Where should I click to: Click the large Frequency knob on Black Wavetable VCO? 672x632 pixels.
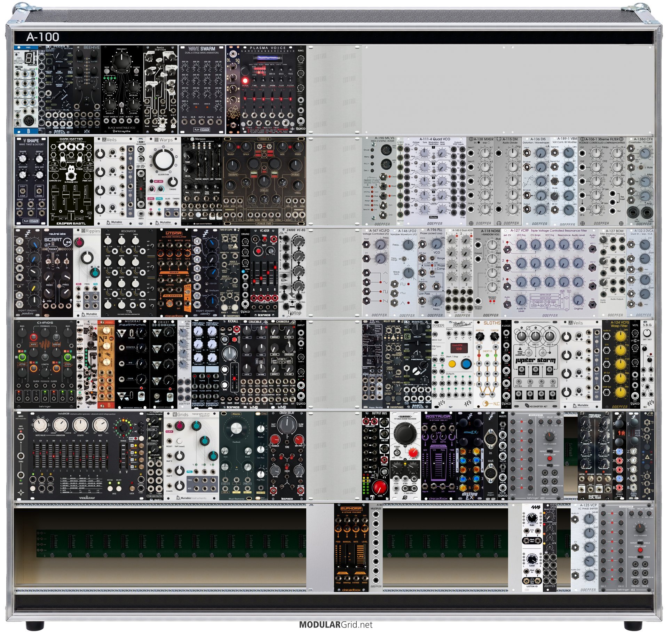[121, 61]
